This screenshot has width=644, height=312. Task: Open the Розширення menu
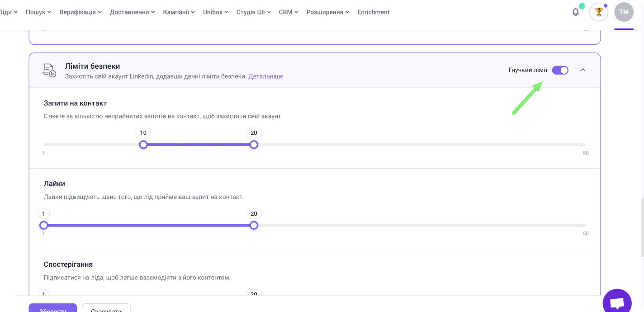pos(327,12)
